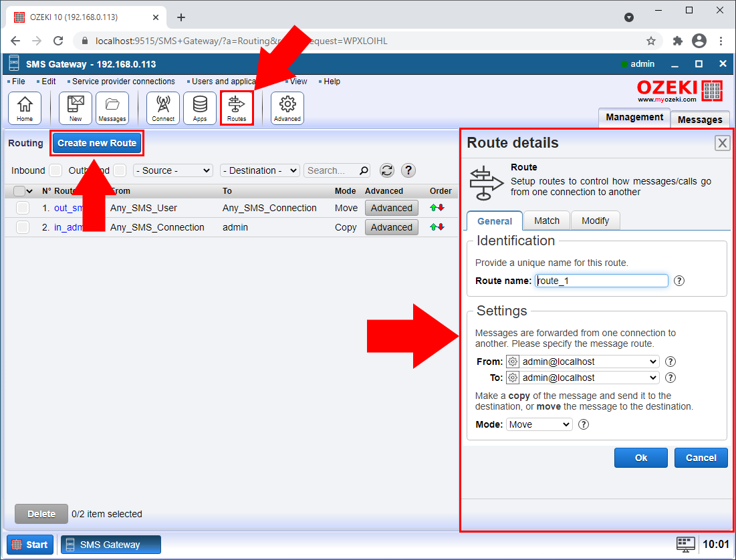The height and width of the screenshot is (560, 736).
Task: Click the Delete button
Action: 41,514
